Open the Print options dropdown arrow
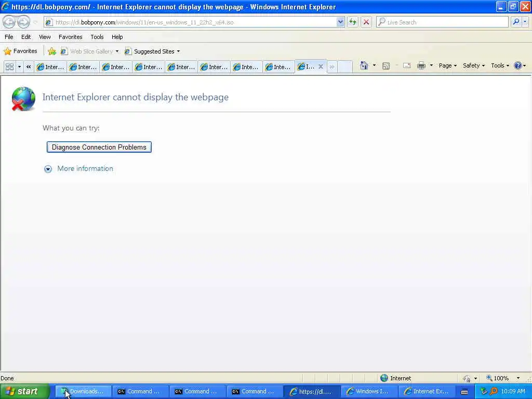The width and height of the screenshot is (532, 399). [431, 65]
